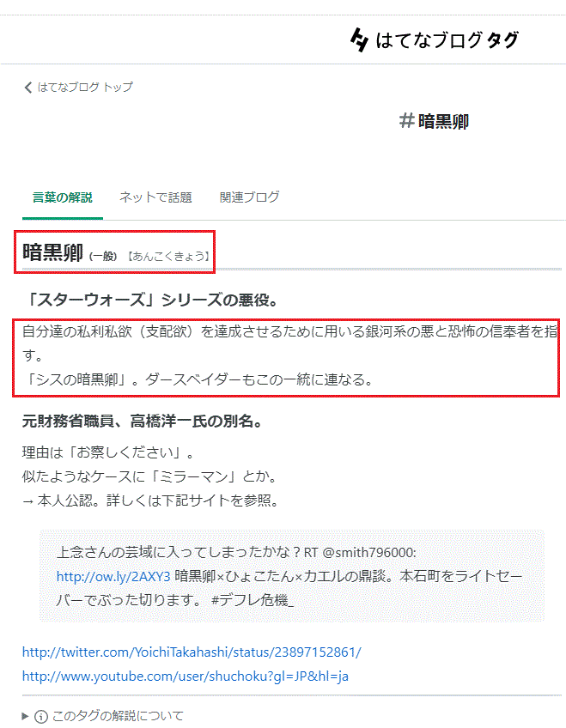566x728 pixels.
Task: Click the このタグの解説について label text
Action: [x=118, y=716]
